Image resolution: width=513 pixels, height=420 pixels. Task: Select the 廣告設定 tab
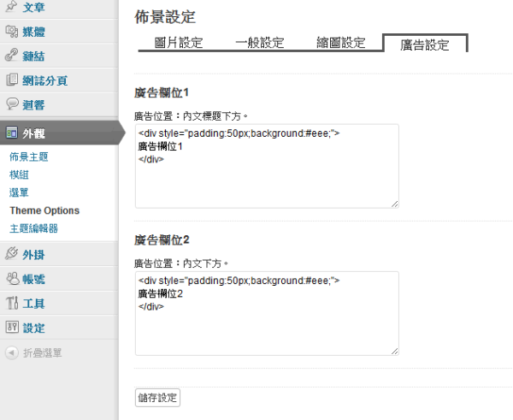click(425, 44)
